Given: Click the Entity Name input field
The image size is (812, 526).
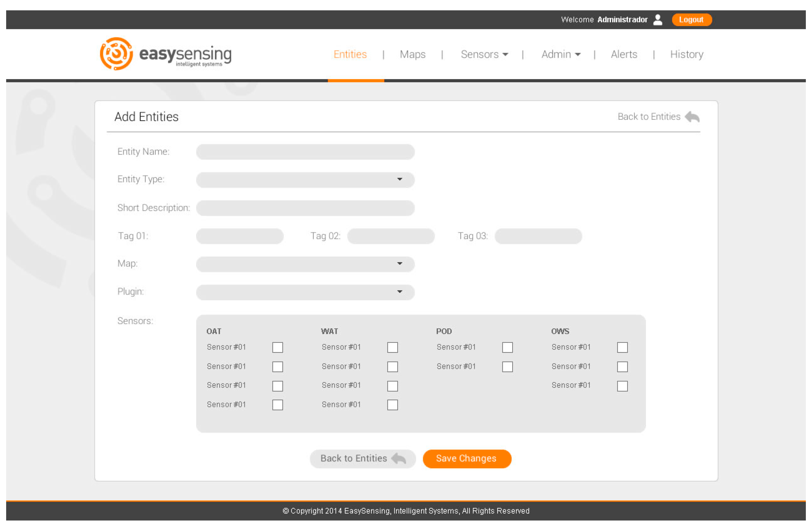Looking at the screenshot, I should coord(305,151).
